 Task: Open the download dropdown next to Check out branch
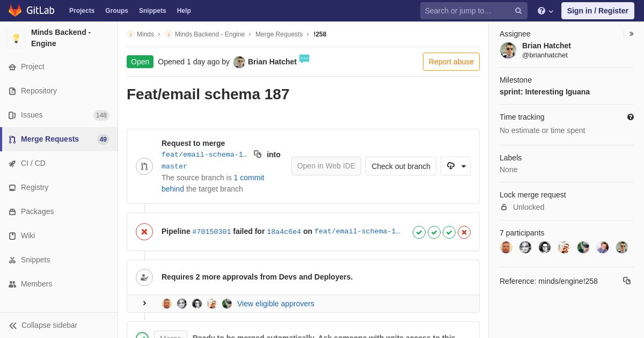pos(456,166)
